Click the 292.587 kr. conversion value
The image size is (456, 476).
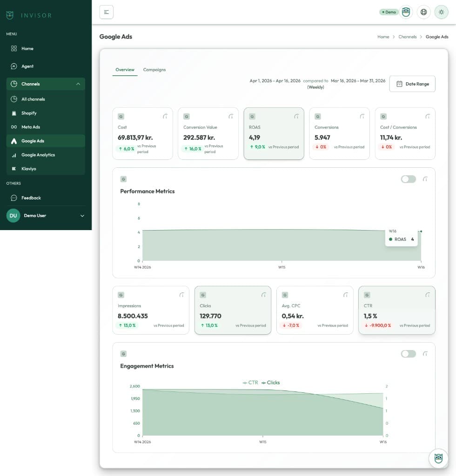pos(199,138)
